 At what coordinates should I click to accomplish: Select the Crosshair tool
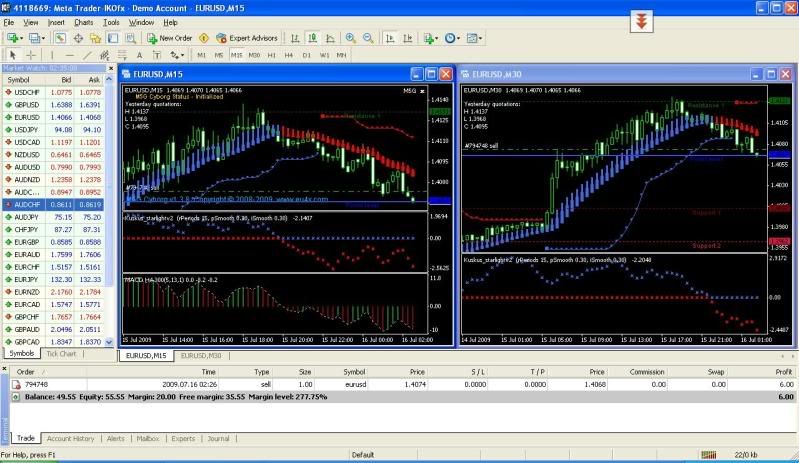[x=31, y=55]
